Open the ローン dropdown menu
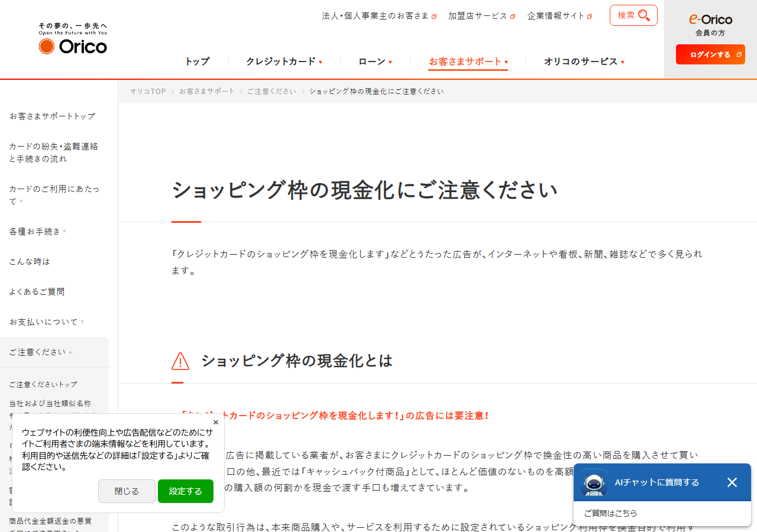The height and width of the screenshot is (532, 757). (375, 61)
